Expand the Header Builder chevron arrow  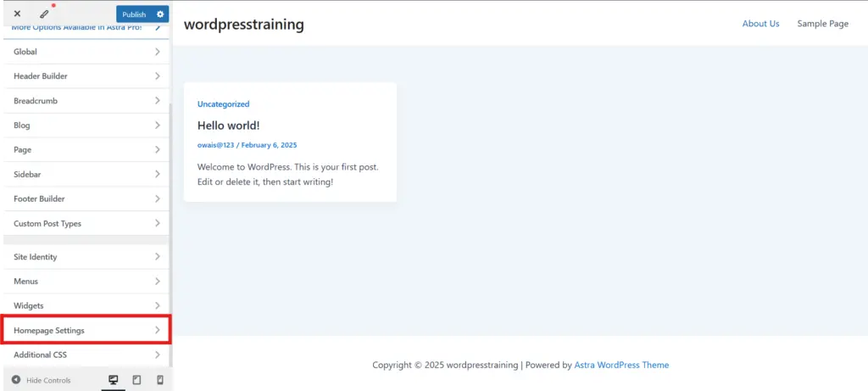pos(157,75)
